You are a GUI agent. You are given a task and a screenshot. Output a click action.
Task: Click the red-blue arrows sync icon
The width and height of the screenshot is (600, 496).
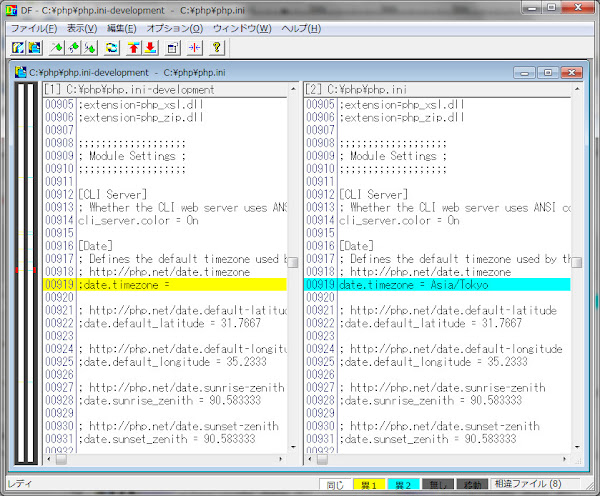[194, 48]
